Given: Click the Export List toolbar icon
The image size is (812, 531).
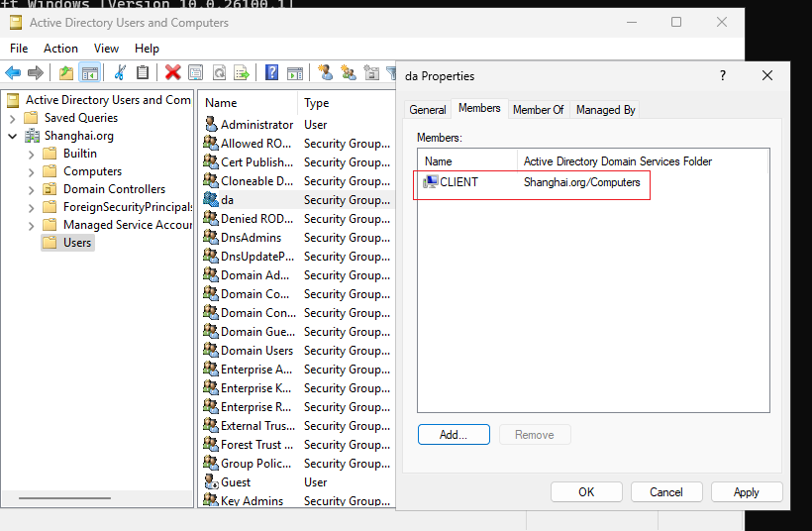Looking at the screenshot, I should (242, 72).
